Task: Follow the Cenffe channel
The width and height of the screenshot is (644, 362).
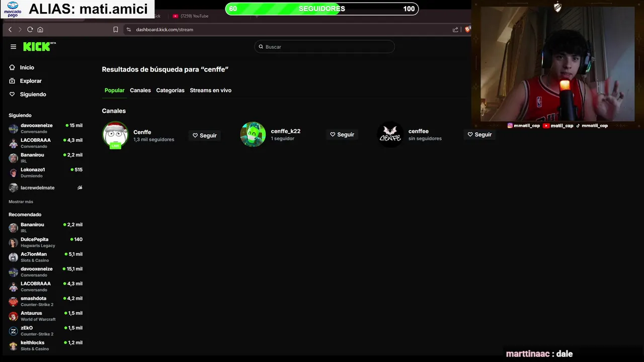Action: (x=205, y=135)
